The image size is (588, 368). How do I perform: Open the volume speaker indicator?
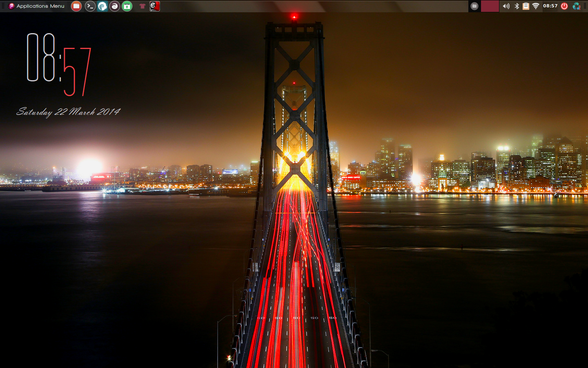[506, 6]
